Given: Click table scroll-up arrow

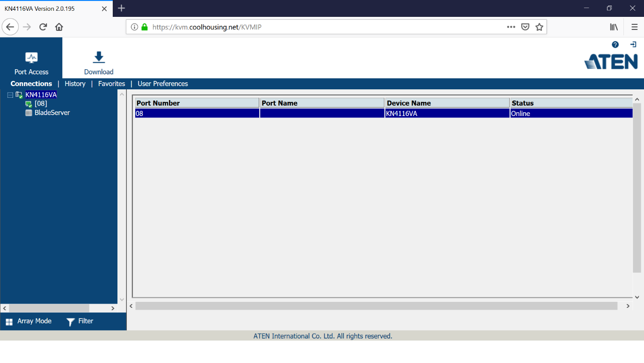Looking at the screenshot, I should click(637, 100).
